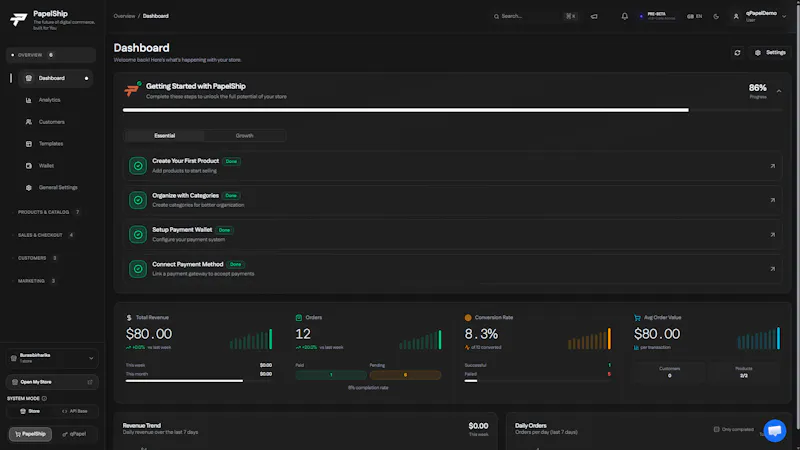The image size is (800, 450).
Task: Click the General Settings gear icon
Action: (29, 188)
